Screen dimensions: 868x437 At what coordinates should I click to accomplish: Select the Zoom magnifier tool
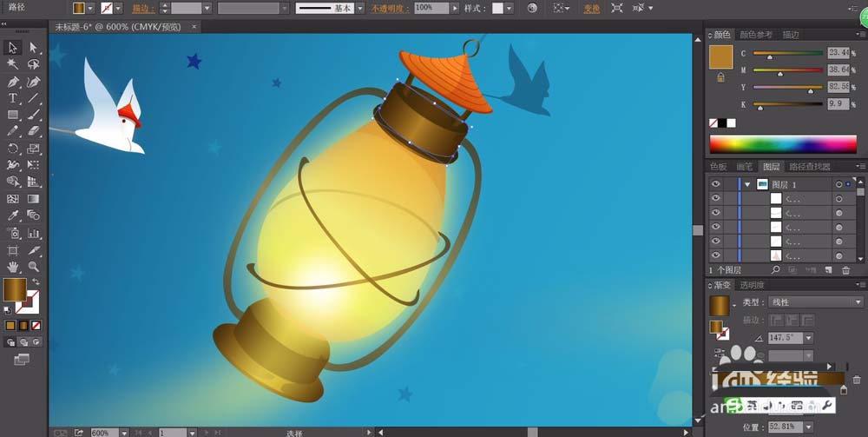point(33,267)
